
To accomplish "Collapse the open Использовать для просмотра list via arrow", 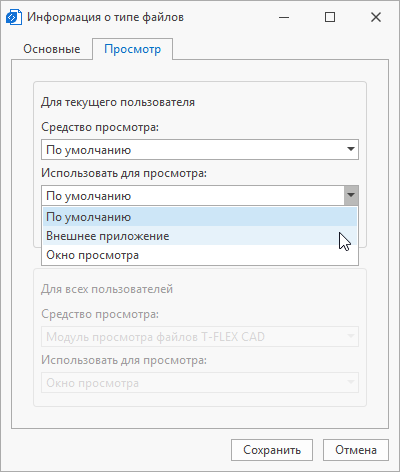I will coord(351,195).
